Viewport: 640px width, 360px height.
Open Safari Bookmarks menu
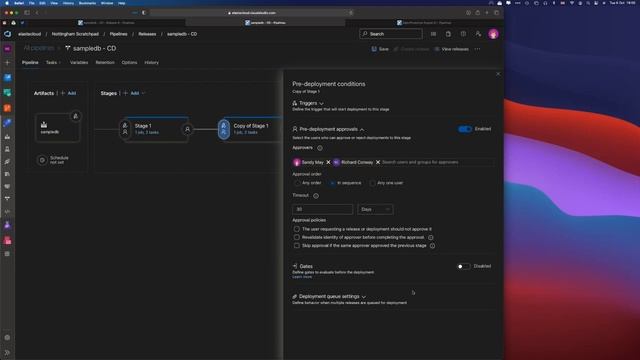tap(87, 3)
